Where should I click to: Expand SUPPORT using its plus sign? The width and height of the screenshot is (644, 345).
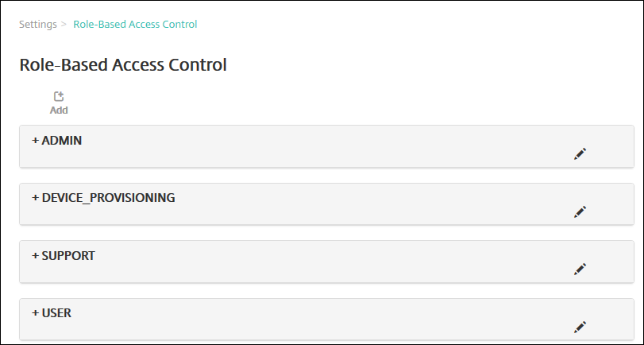point(35,256)
